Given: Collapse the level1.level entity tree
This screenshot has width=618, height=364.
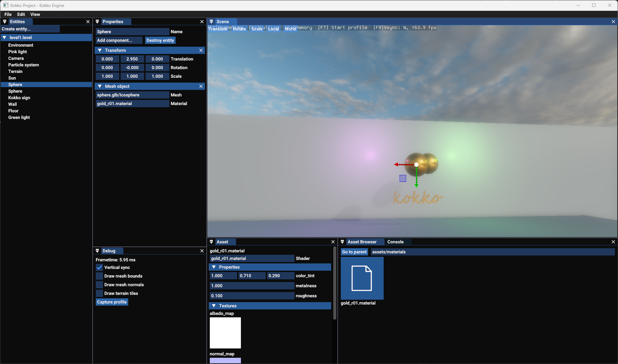Looking at the screenshot, I should [4, 37].
